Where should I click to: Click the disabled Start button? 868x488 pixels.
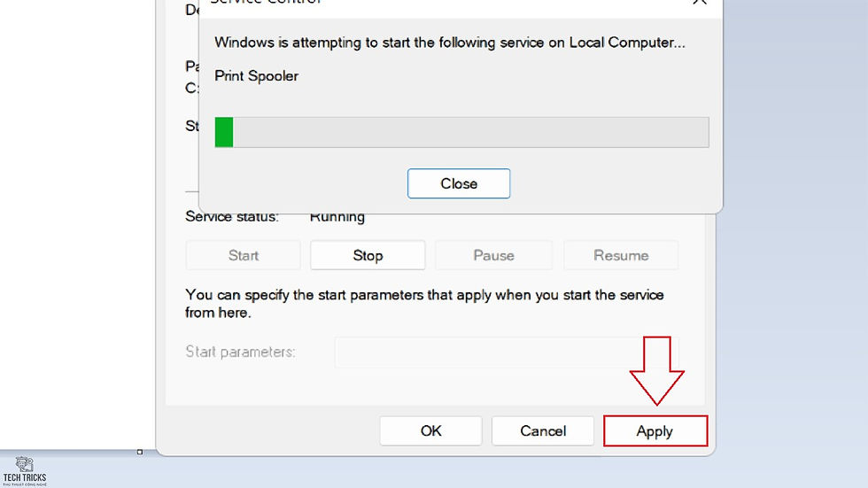[x=243, y=255]
